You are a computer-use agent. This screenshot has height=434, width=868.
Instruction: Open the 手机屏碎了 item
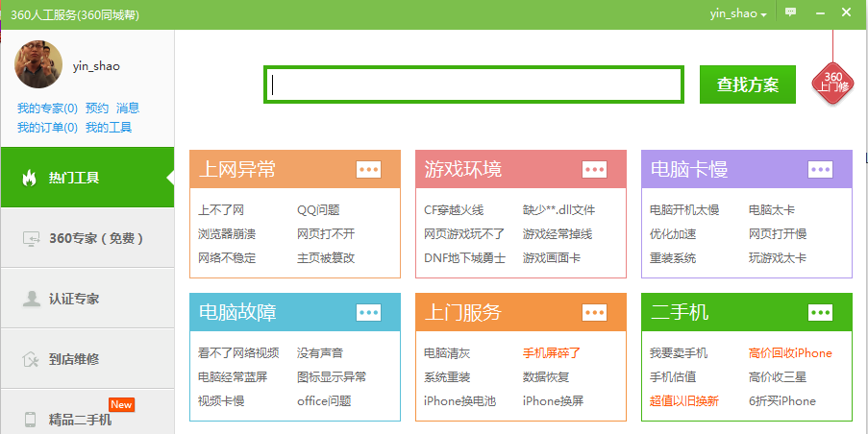pos(552,352)
